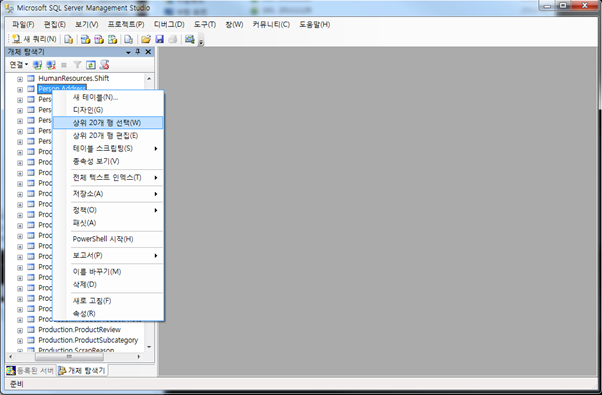Choose PowerShell 시작(H) from the context menu
This screenshot has width=602, height=395.
[108, 239]
